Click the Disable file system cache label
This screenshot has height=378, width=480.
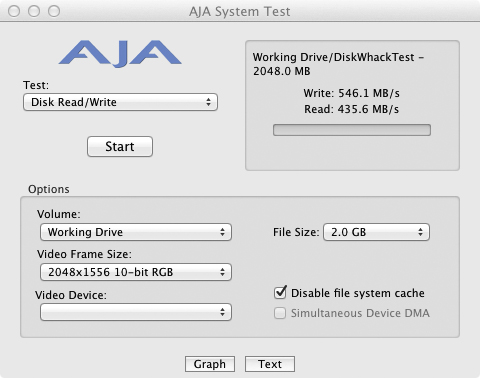(358, 293)
